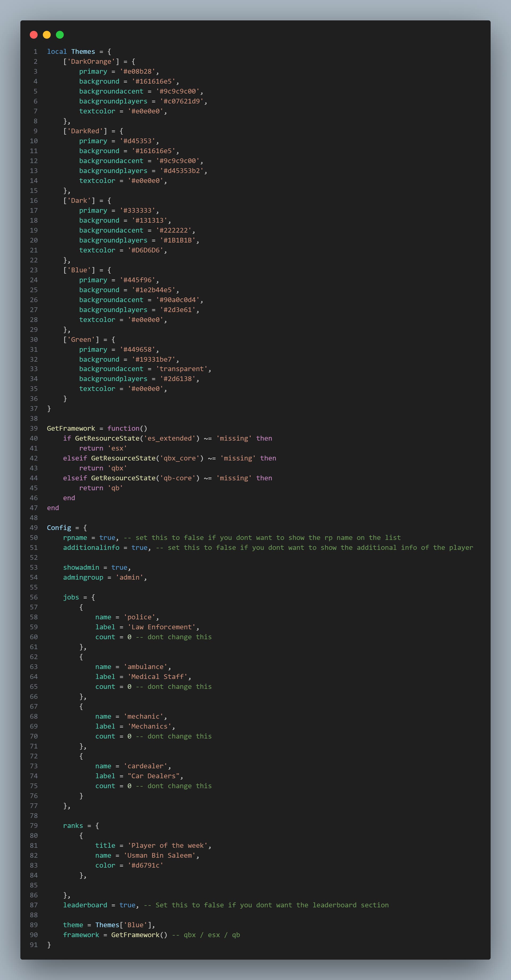The height and width of the screenshot is (980, 511).
Task: Click the 'Blue' theme key on line 23
Action: 79,270
